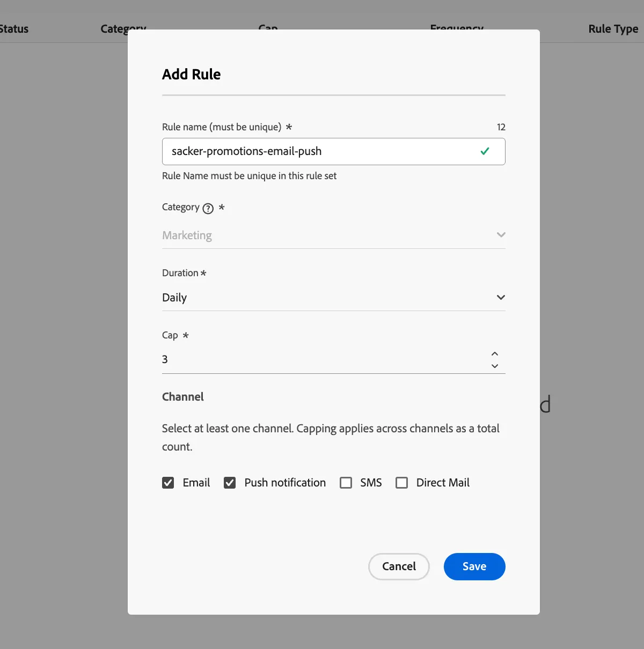Open the Duration dropdown showing Daily

pyautogui.click(x=334, y=298)
